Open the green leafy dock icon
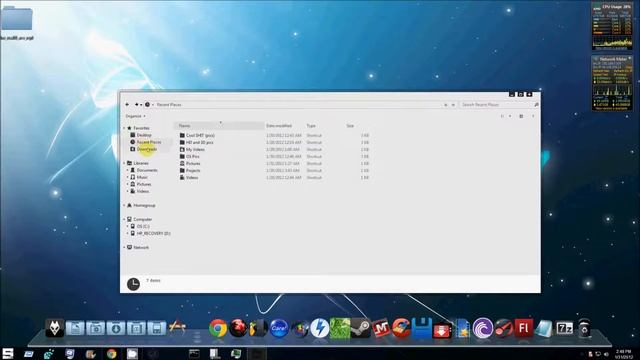The width and height of the screenshot is (640, 360). [x=340, y=328]
